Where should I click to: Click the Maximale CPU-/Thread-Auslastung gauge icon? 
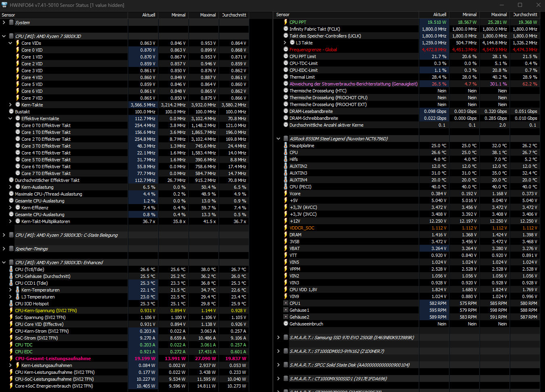coord(11,194)
